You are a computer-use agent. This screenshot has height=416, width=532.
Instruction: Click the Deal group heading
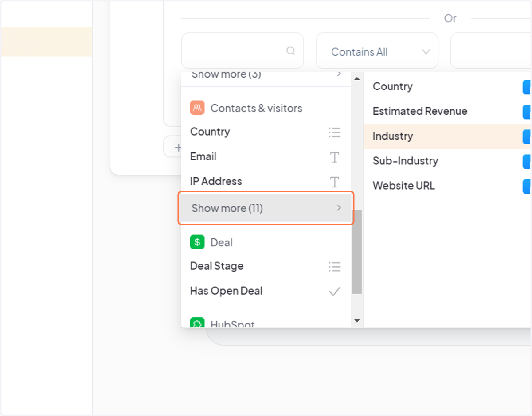coord(221,242)
